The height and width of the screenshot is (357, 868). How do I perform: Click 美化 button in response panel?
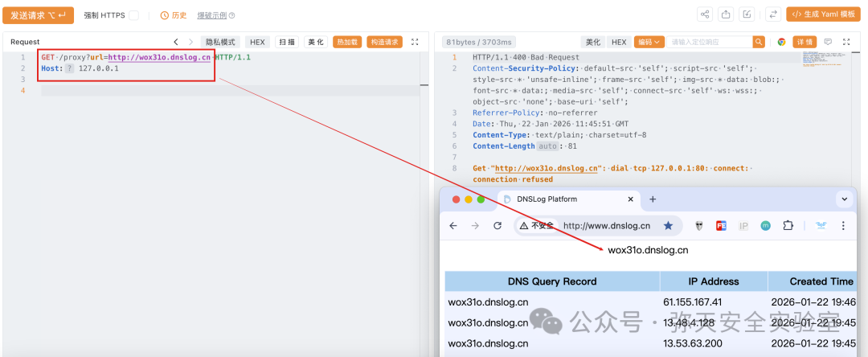(592, 42)
